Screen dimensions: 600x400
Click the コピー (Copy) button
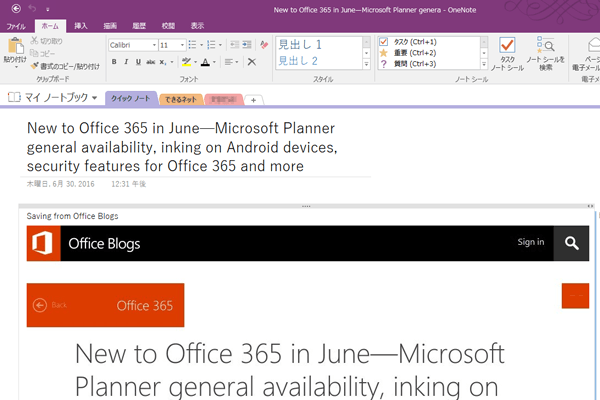tap(42, 53)
